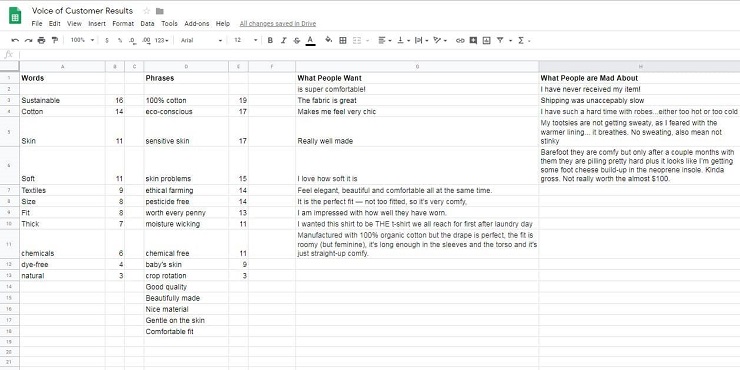
Task: Open the text color picker
Action: point(310,41)
